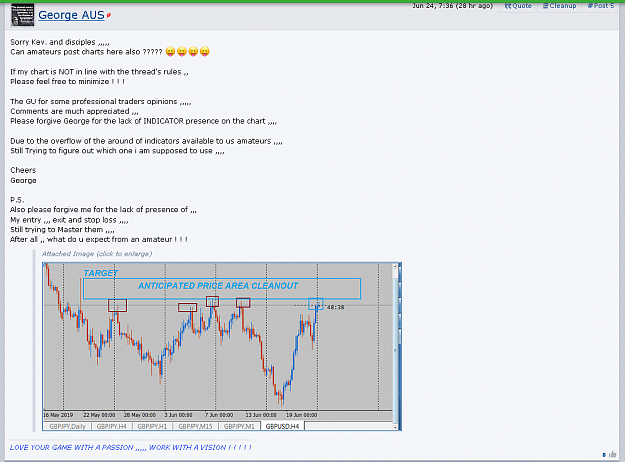Click the Cleanup button
The width and height of the screenshot is (625, 462).
pyautogui.click(x=559, y=6)
